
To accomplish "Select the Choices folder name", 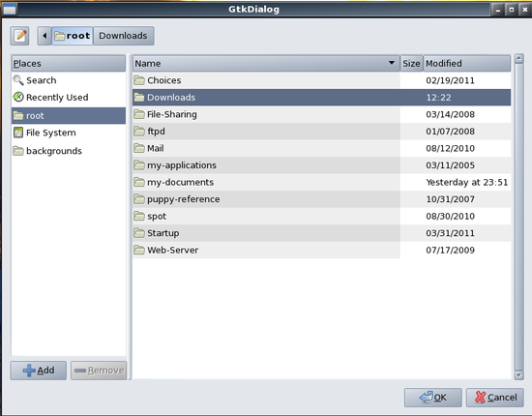I will (x=164, y=80).
